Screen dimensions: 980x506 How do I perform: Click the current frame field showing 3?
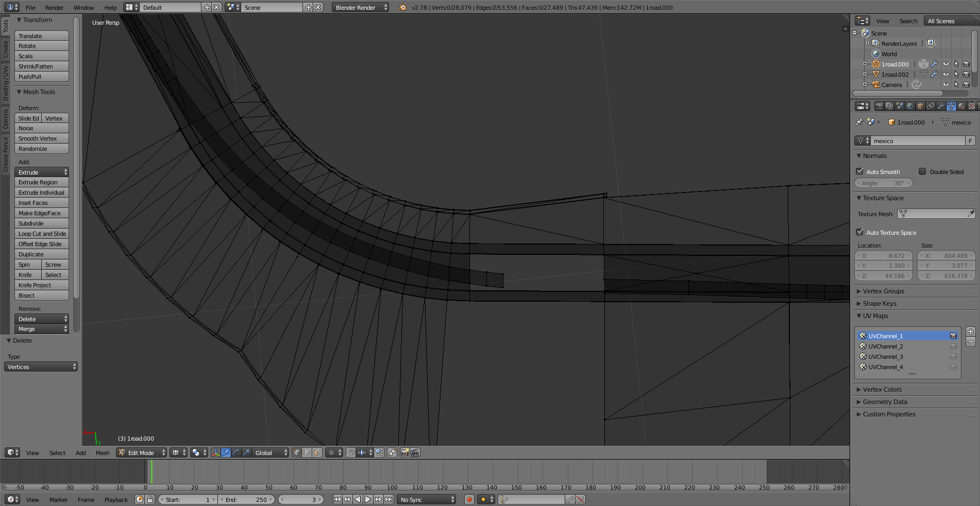(x=301, y=499)
